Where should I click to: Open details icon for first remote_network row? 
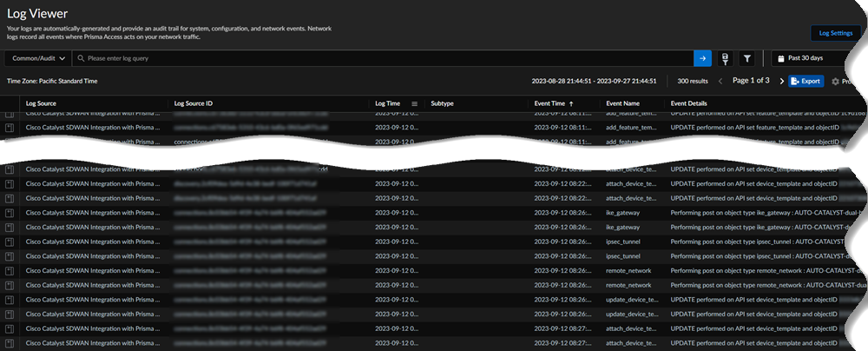[10, 271]
